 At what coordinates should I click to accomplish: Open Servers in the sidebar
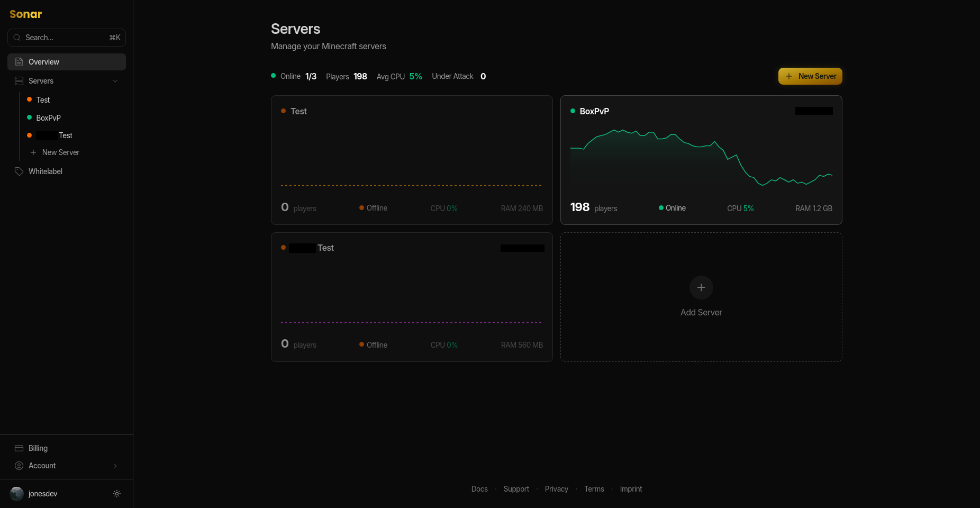coord(67,81)
